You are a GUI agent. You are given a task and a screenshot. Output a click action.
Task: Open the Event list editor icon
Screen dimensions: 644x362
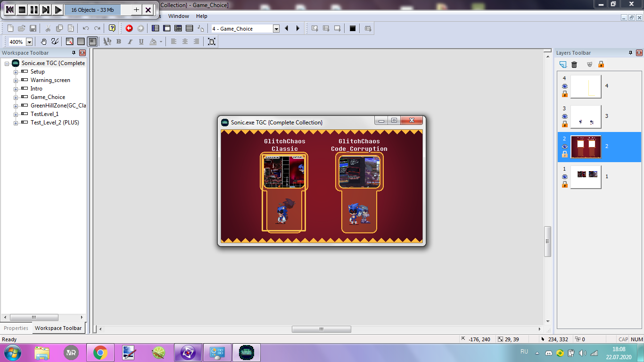click(190, 28)
